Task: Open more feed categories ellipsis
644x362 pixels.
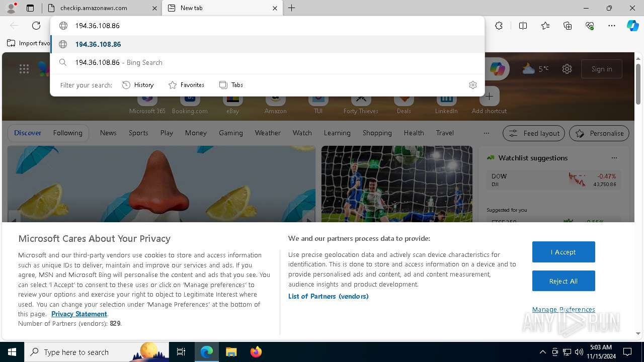Action: tap(486, 133)
